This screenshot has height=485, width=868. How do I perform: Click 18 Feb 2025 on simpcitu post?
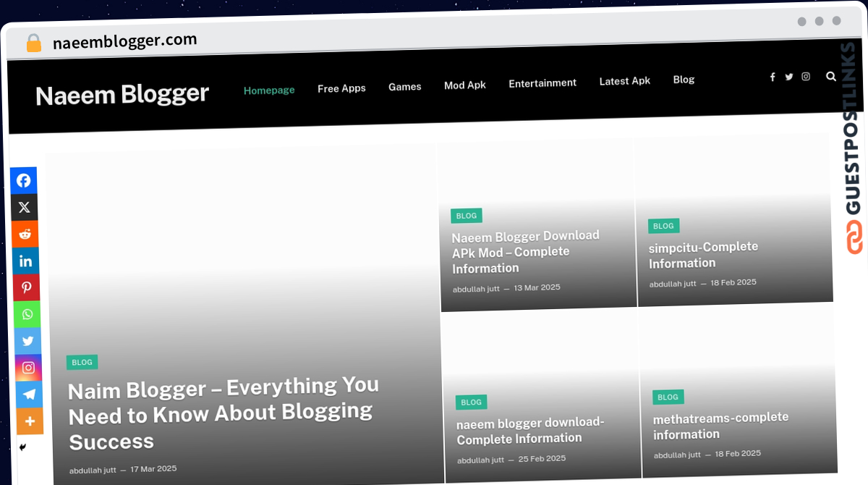pyautogui.click(x=733, y=282)
